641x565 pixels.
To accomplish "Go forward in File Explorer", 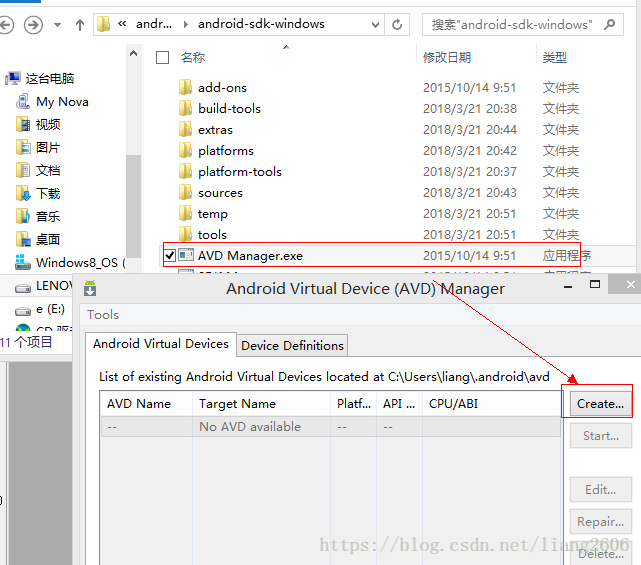I will point(33,25).
